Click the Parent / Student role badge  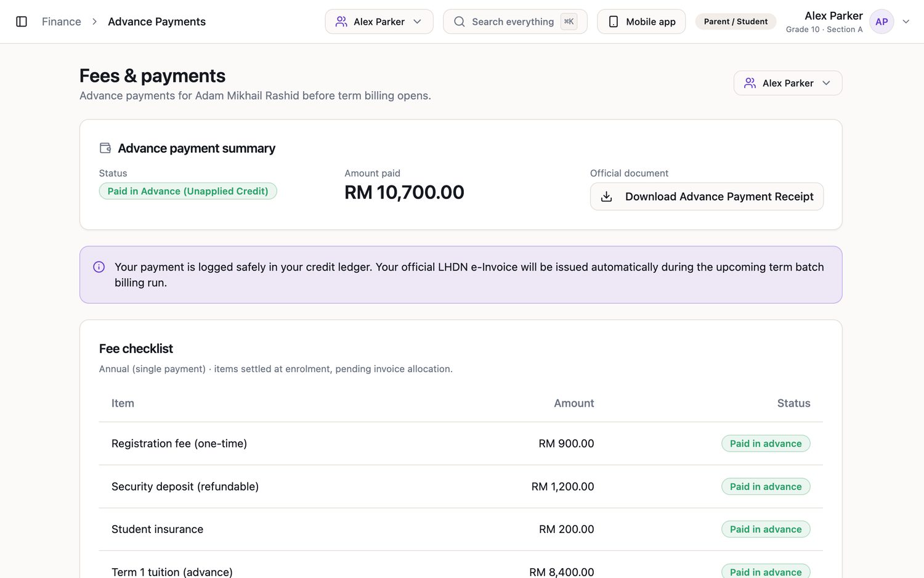[736, 22]
